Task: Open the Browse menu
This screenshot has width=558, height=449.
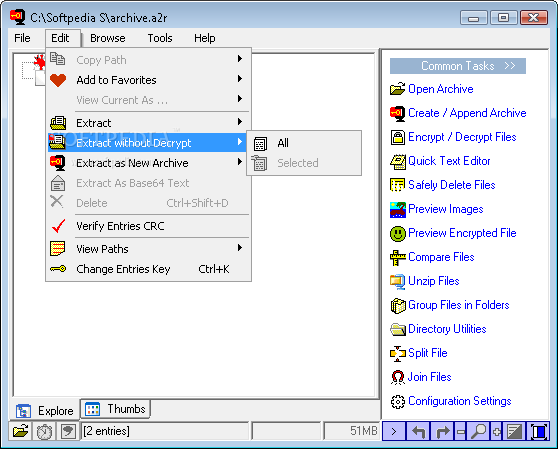Action: tap(107, 38)
